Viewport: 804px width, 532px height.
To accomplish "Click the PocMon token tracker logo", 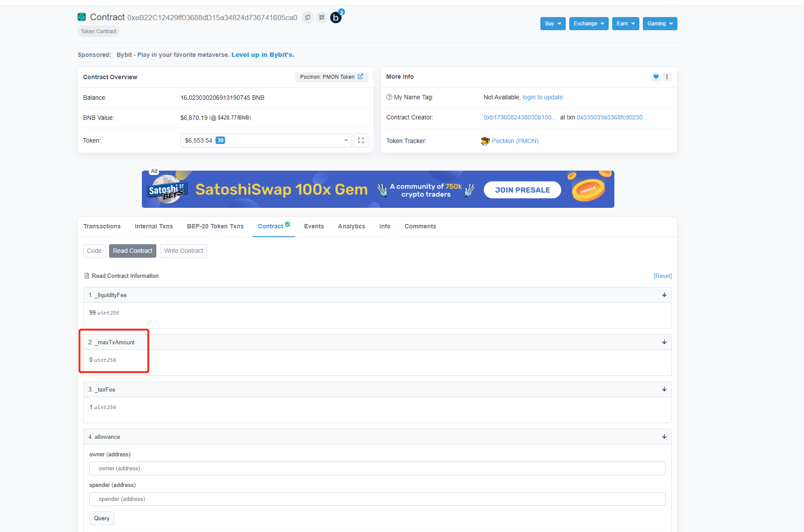I will point(485,141).
